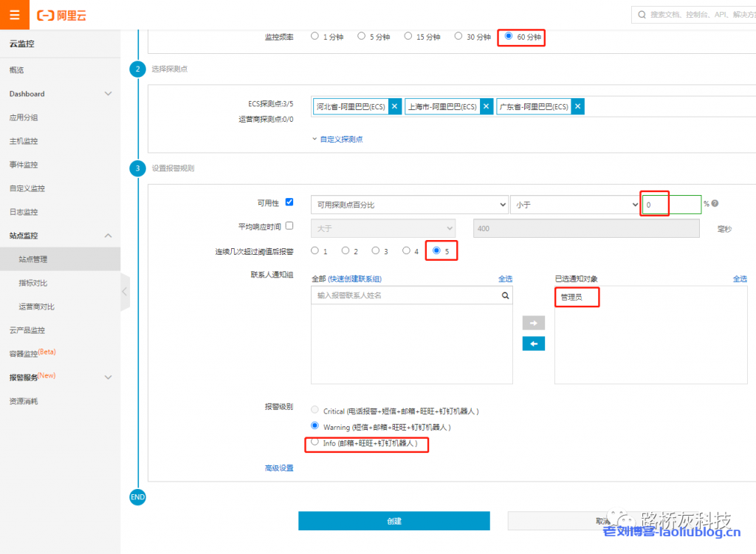Click the 创建 button
The image size is (756, 554).
[394, 521]
